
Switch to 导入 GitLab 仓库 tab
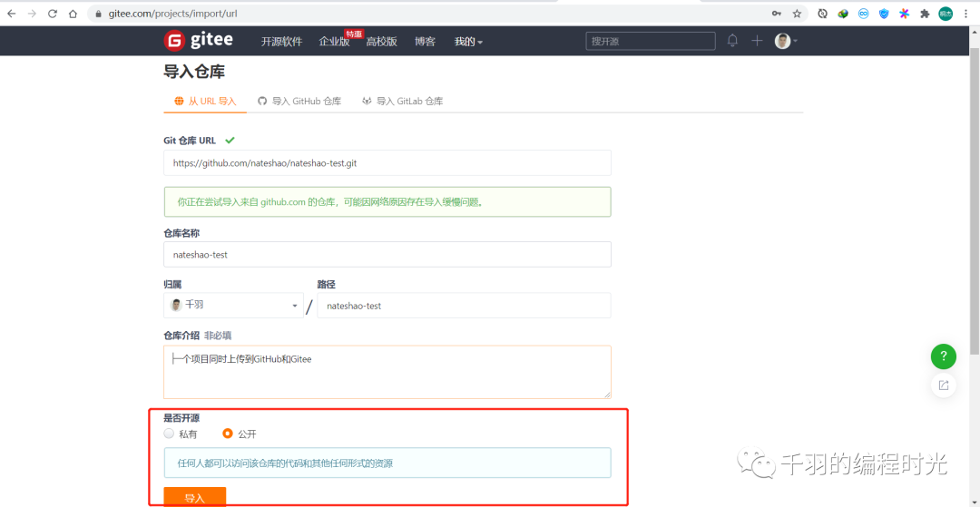pos(403,101)
